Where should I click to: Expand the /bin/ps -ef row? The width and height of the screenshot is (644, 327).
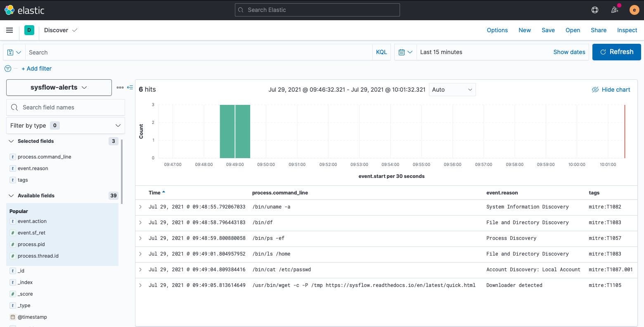click(140, 238)
